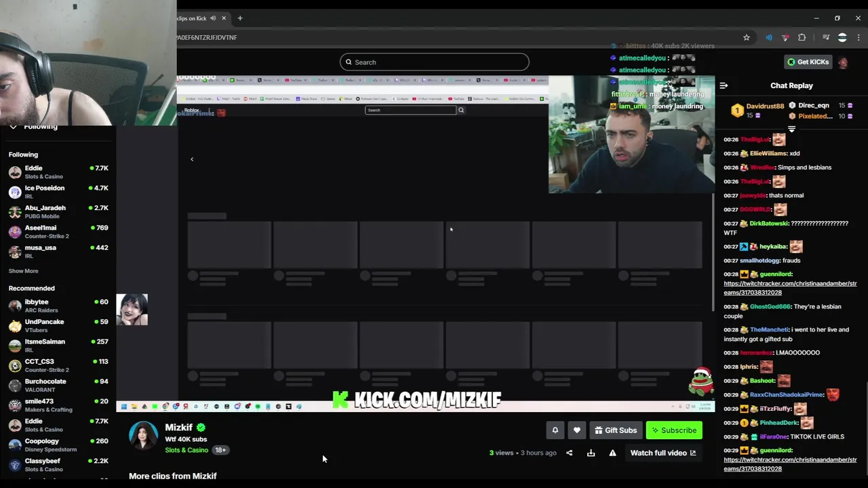The image size is (868, 488).
Task: Toggle the heart follow button
Action: (x=576, y=430)
